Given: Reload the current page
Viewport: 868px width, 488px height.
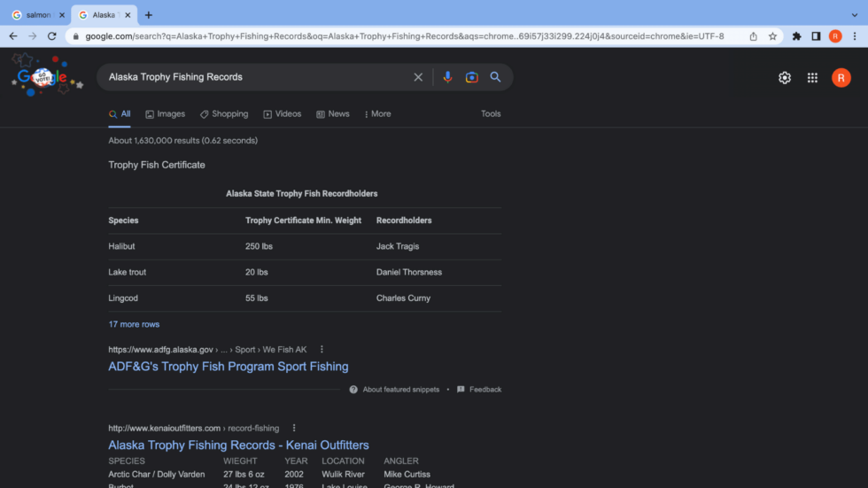Looking at the screenshot, I should point(52,36).
